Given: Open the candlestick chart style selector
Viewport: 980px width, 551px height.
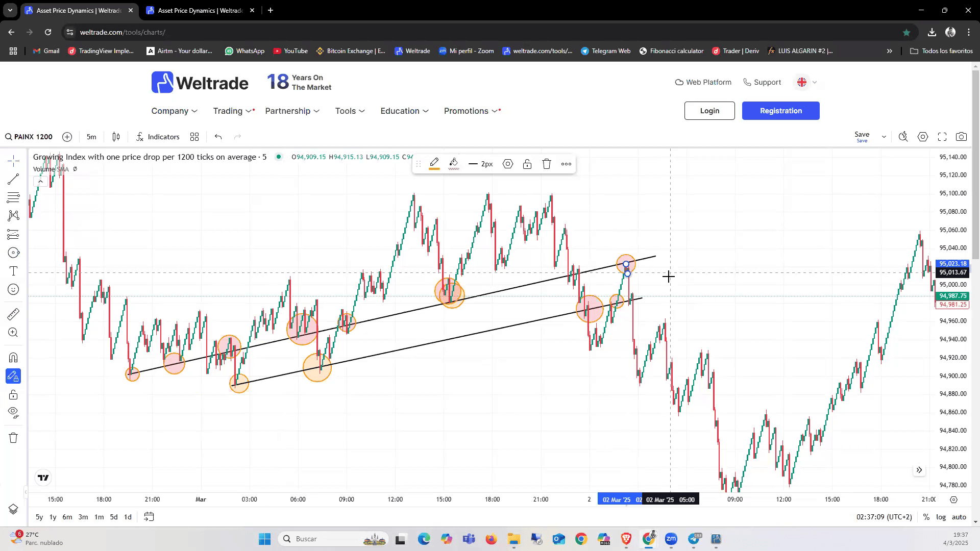Looking at the screenshot, I should (x=116, y=137).
